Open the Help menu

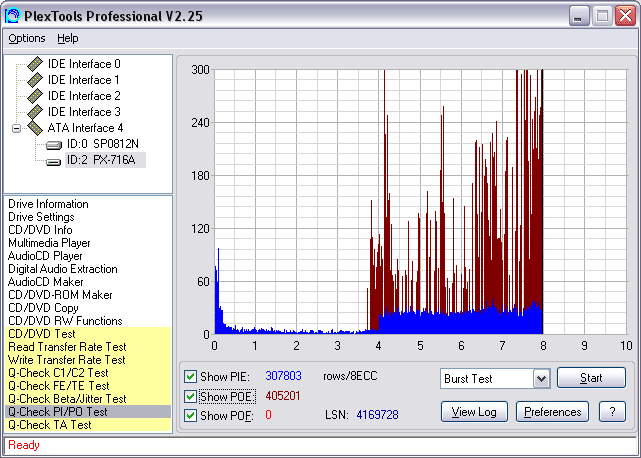[67, 38]
